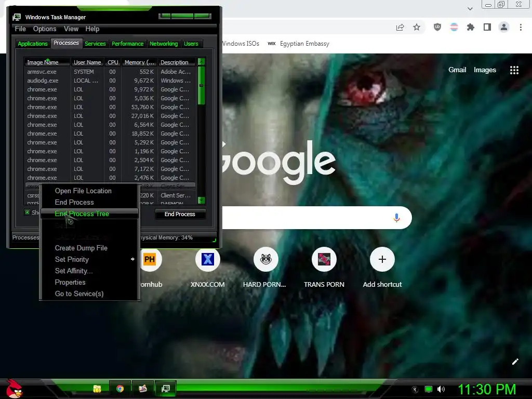Sort by Memory column header
The height and width of the screenshot is (399, 532).
point(139,62)
